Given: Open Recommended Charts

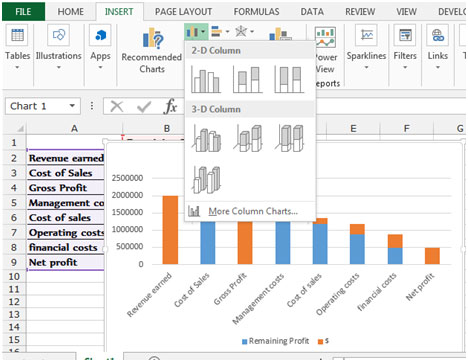Looking at the screenshot, I should [x=152, y=51].
